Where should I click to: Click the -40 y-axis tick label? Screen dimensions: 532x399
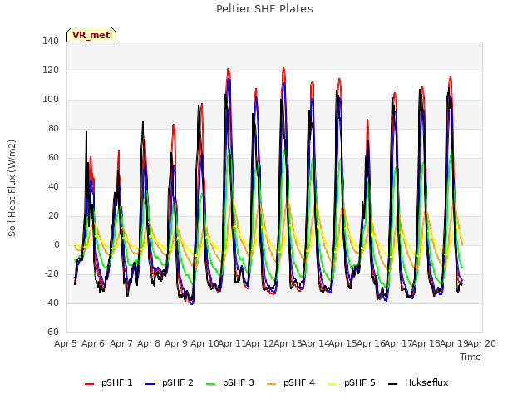click(x=52, y=303)
